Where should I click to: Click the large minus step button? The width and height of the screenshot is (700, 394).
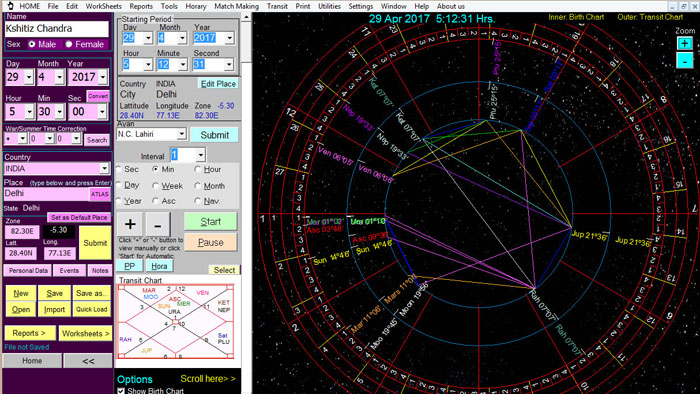158,224
